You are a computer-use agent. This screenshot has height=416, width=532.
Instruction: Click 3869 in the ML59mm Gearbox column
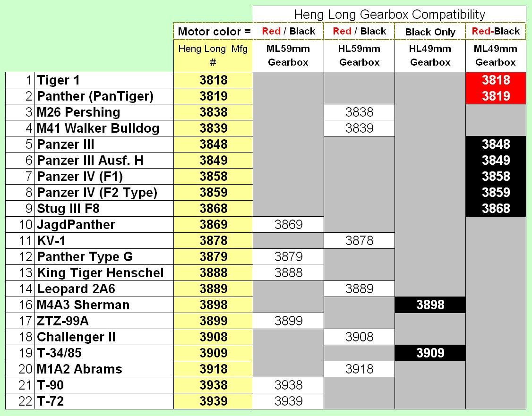point(288,224)
